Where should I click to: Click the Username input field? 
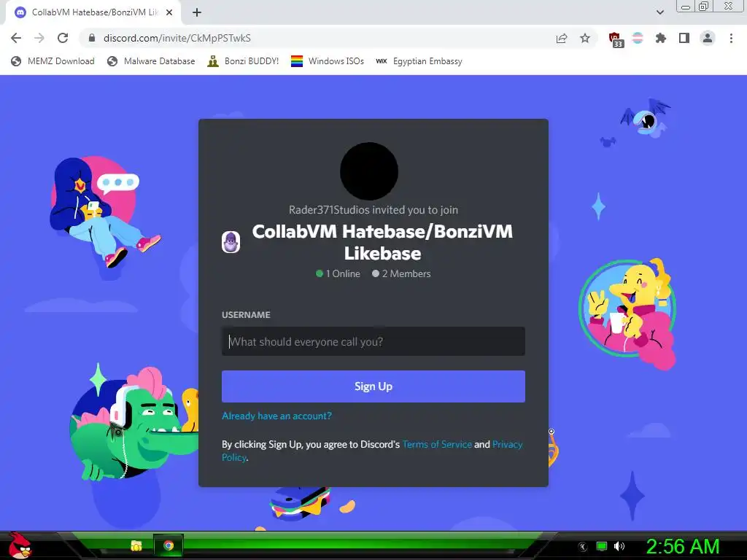[x=373, y=341]
